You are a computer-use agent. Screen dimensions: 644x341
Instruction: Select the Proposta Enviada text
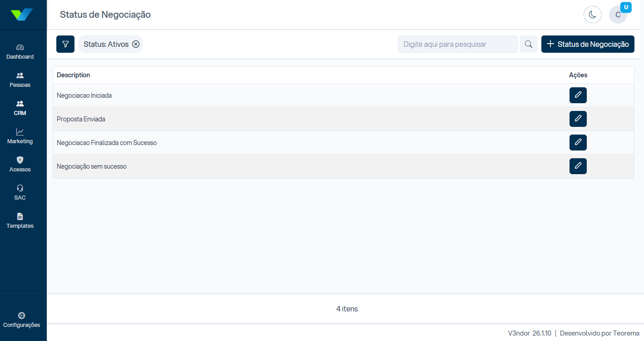pyautogui.click(x=81, y=119)
